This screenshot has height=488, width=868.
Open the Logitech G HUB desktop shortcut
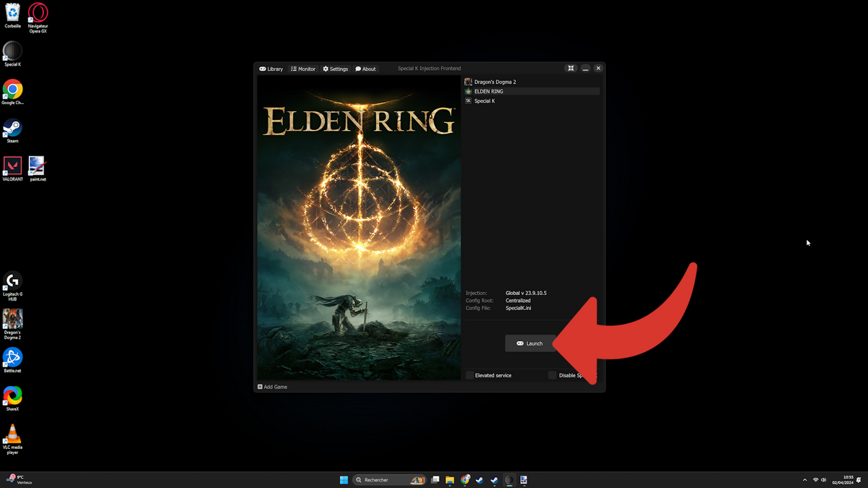pos(12,286)
